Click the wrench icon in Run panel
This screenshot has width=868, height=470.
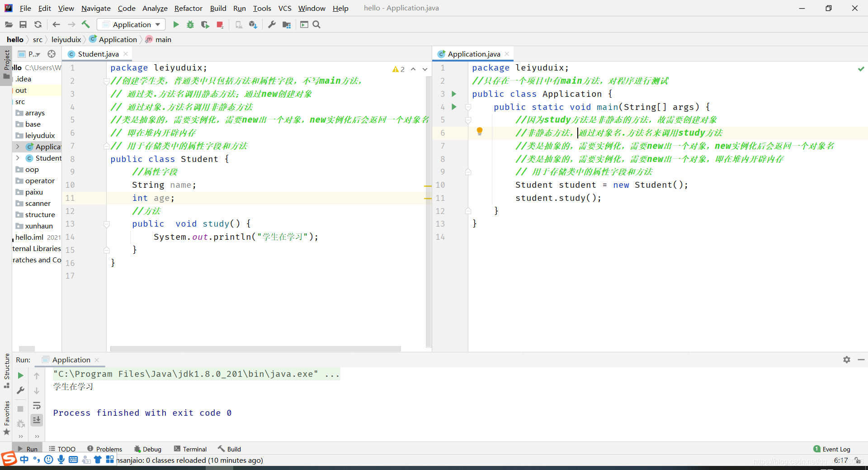(20, 390)
